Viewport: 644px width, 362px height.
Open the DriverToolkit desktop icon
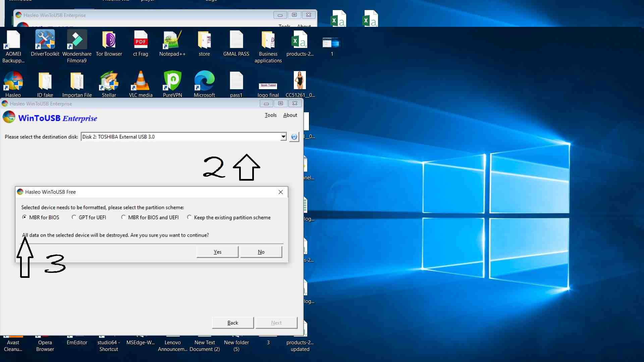pos(45,43)
